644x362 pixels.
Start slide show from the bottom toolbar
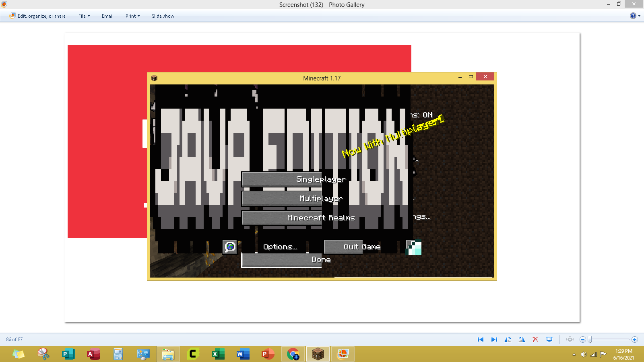click(x=549, y=339)
